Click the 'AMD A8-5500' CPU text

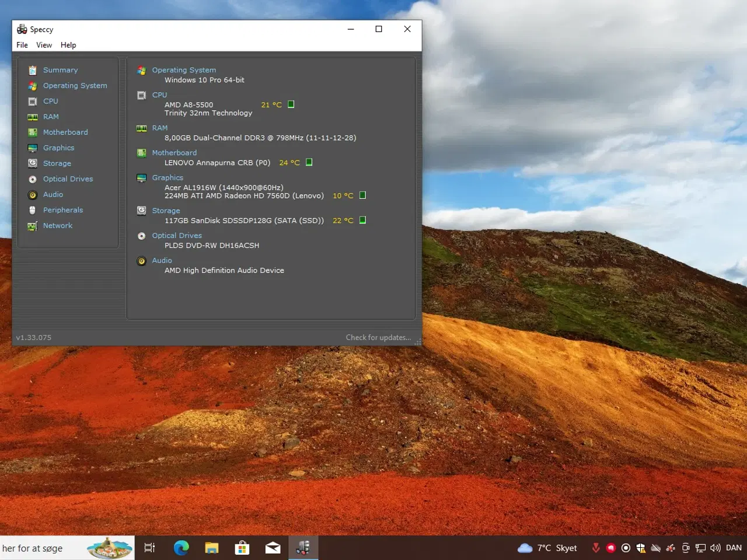(189, 105)
